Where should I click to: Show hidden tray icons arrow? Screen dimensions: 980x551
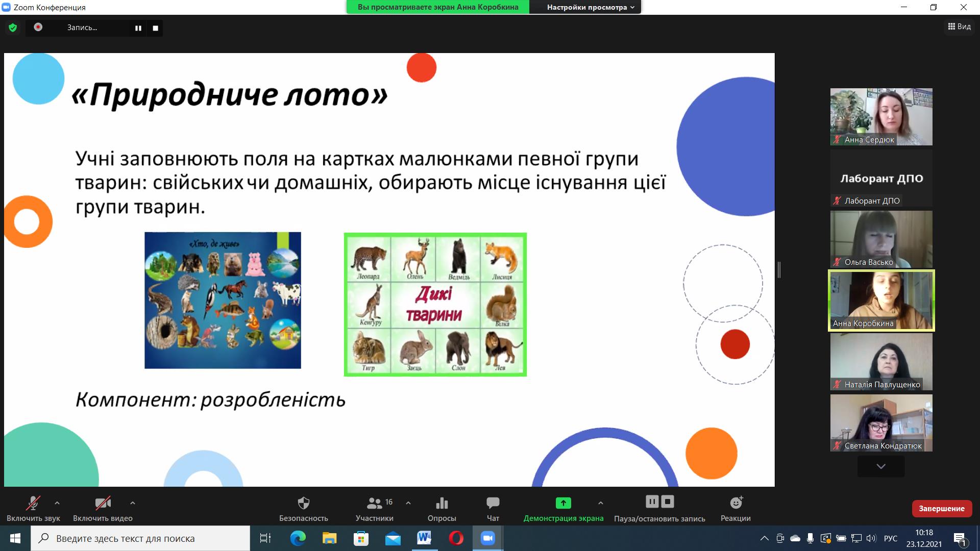coord(764,538)
